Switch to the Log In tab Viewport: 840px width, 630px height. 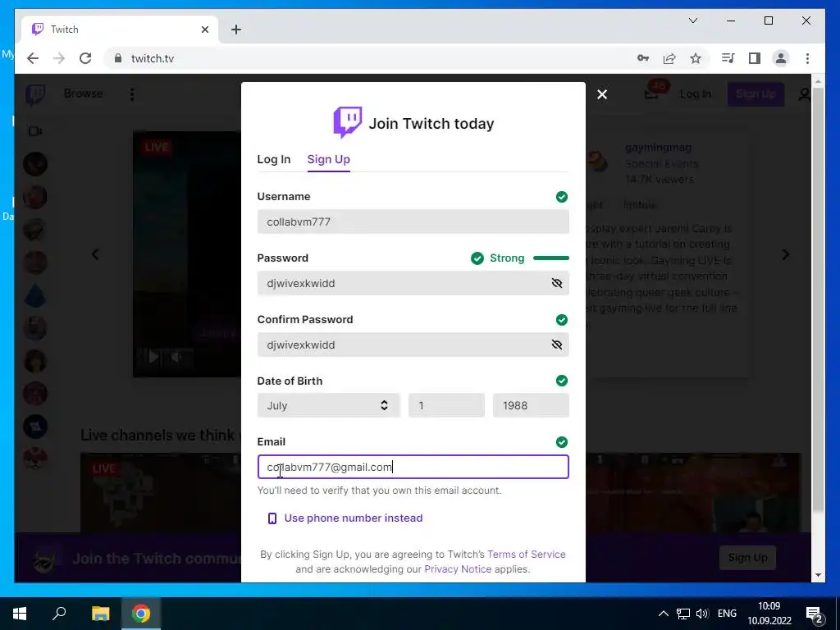click(x=274, y=159)
